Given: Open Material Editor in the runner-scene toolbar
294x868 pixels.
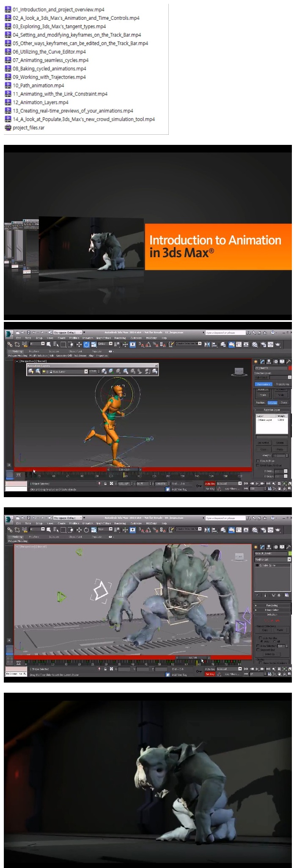Looking at the screenshot, I should tap(255, 344).
